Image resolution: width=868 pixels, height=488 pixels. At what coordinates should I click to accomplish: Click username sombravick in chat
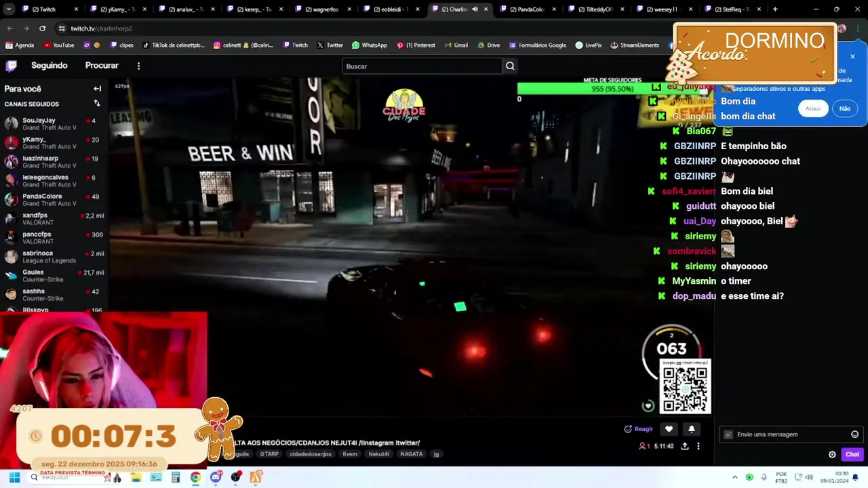tap(692, 251)
